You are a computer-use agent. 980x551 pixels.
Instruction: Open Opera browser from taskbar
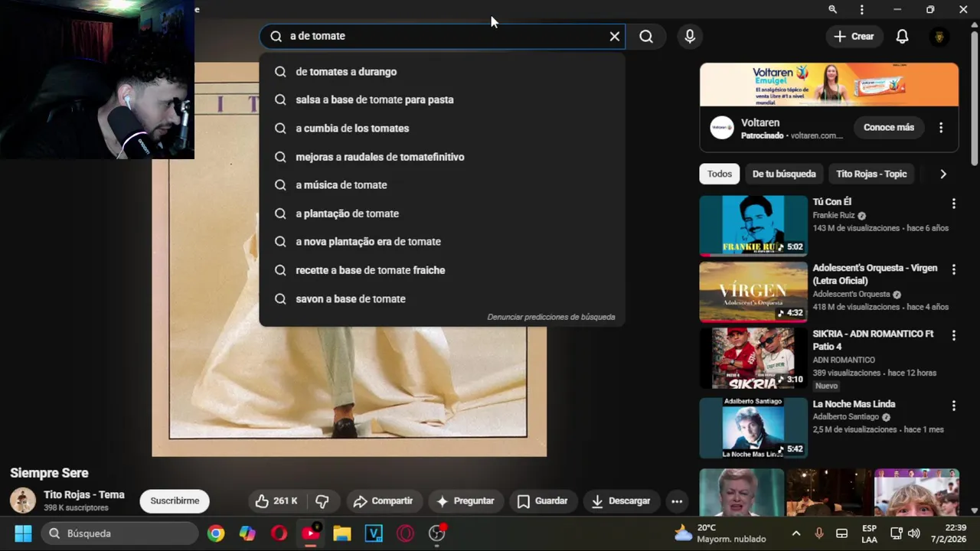tap(279, 533)
